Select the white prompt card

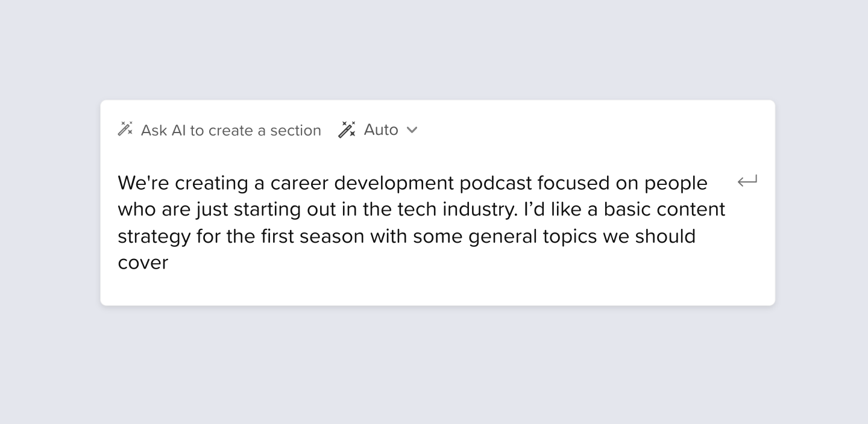[437, 202]
